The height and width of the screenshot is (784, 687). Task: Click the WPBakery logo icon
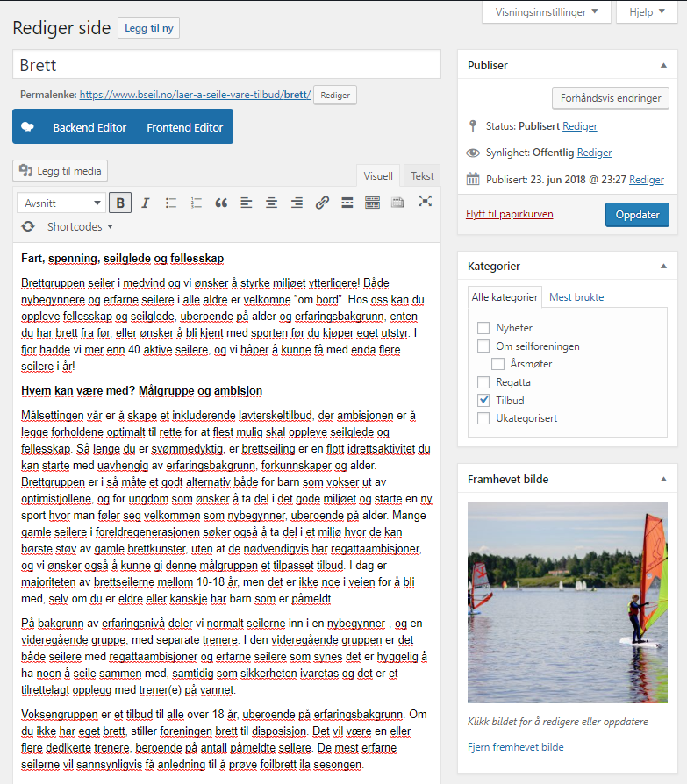[27, 127]
